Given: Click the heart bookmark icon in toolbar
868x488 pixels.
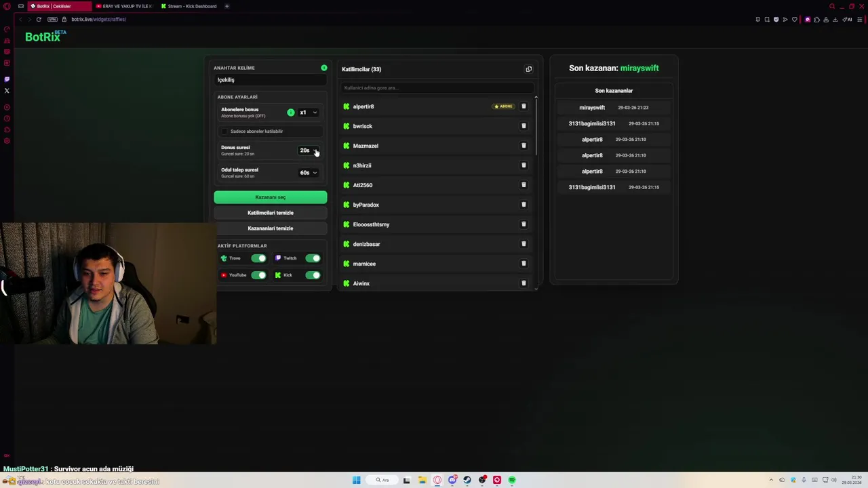Looking at the screenshot, I should [x=794, y=19].
